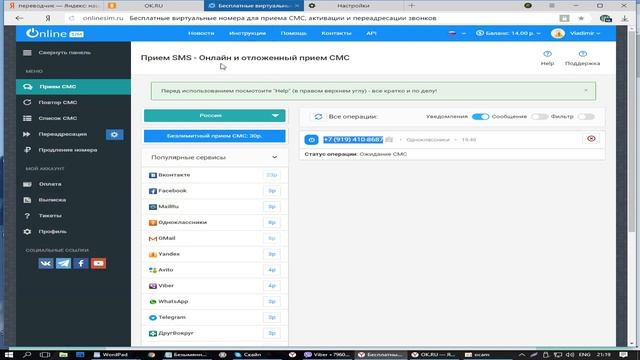Open the Баланс dropdown
This screenshot has width=640, height=360.
[x=508, y=33]
